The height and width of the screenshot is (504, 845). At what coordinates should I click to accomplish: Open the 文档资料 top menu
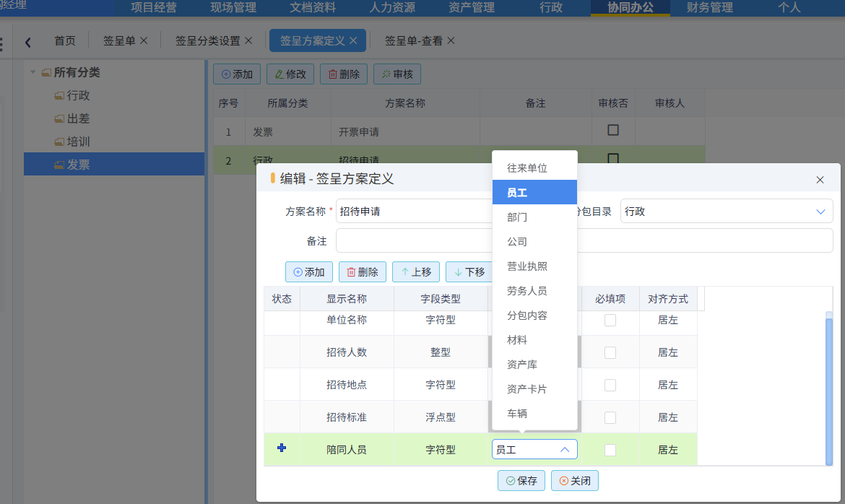[x=313, y=7]
